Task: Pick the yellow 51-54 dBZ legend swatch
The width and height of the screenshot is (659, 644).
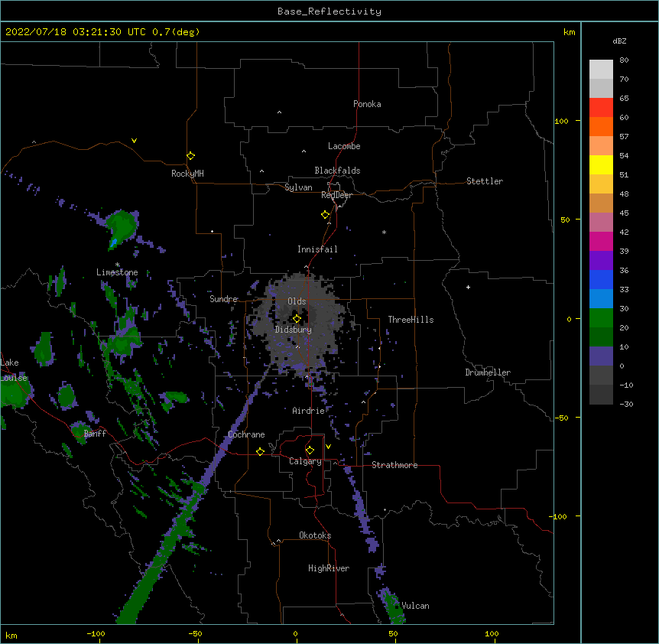Action: tap(601, 164)
